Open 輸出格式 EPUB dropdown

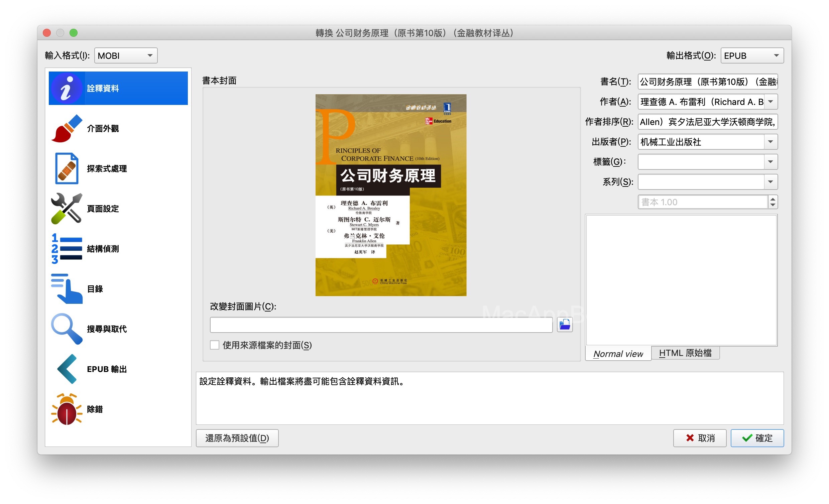tap(752, 55)
